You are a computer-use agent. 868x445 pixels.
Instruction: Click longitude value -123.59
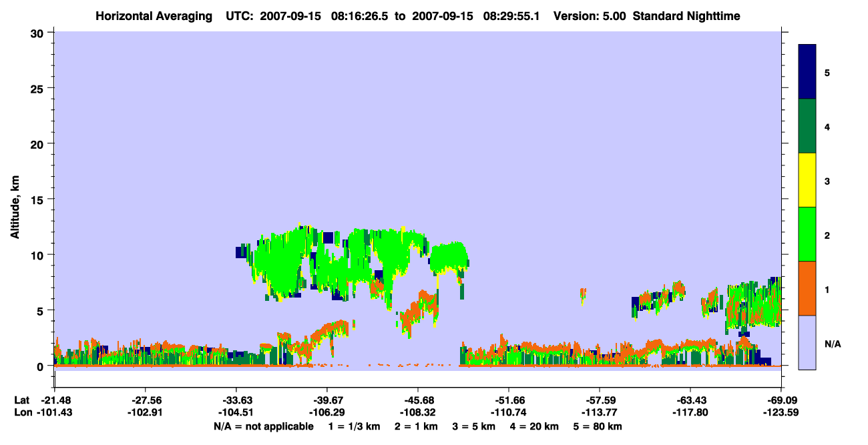point(781,412)
